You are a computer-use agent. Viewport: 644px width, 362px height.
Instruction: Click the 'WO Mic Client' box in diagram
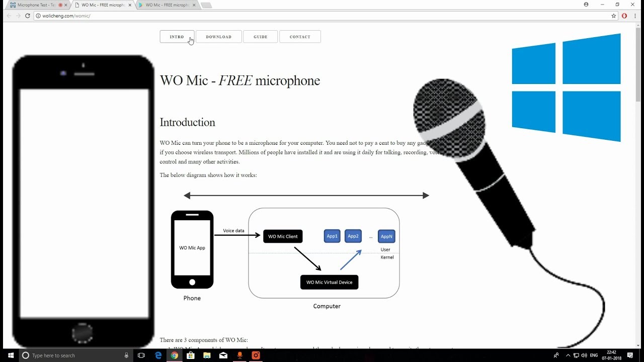(x=283, y=236)
